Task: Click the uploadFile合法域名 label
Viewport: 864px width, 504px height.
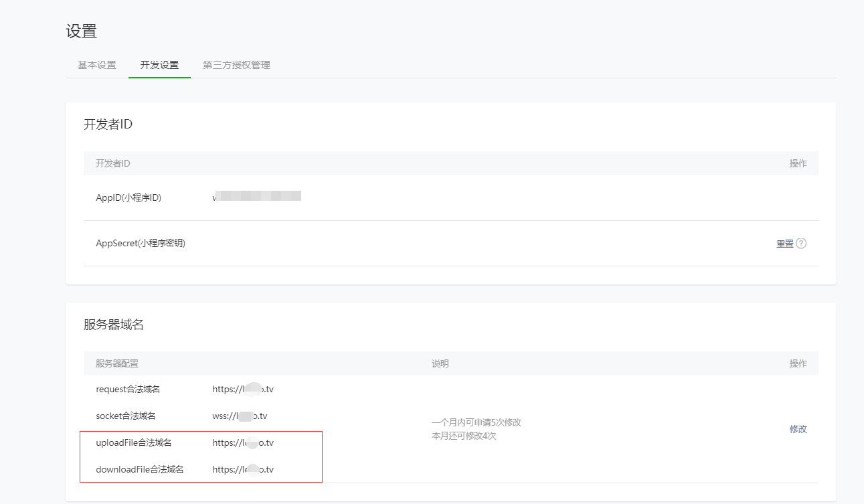Action: point(133,442)
